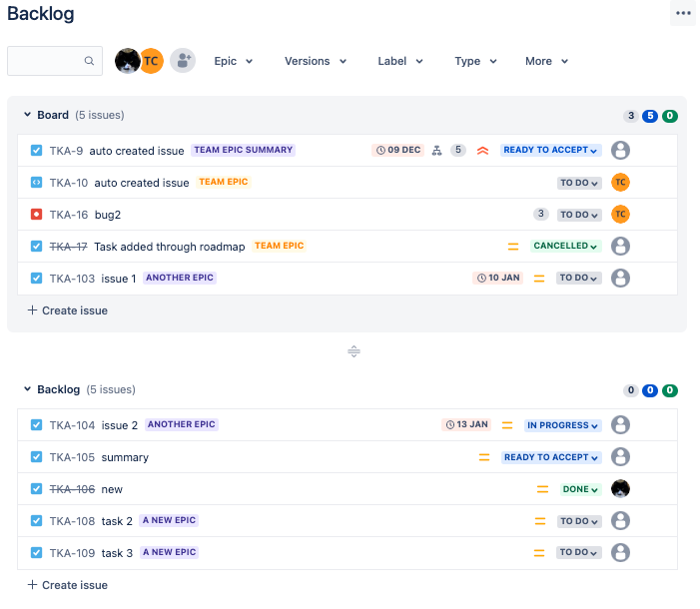This screenshot has width=700, height=609.
Task: Click the 10 JAN due date badge
Action: [498, 278]
